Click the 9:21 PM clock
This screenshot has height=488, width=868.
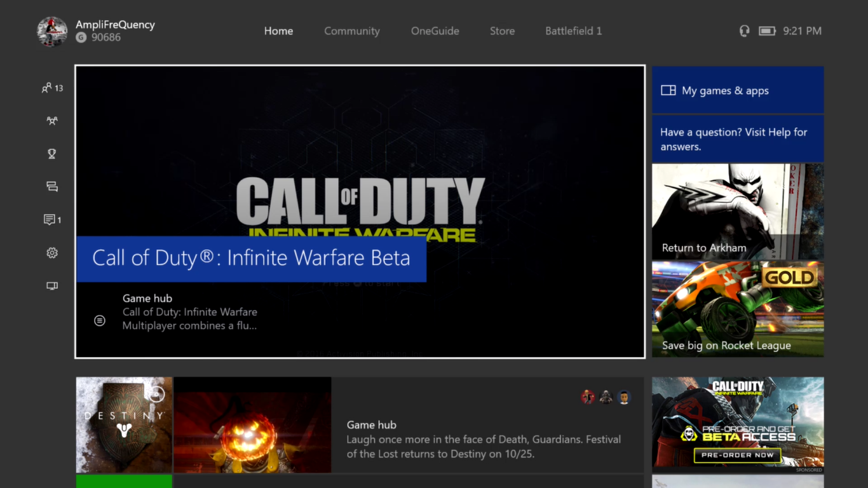(x=802, y=30)
